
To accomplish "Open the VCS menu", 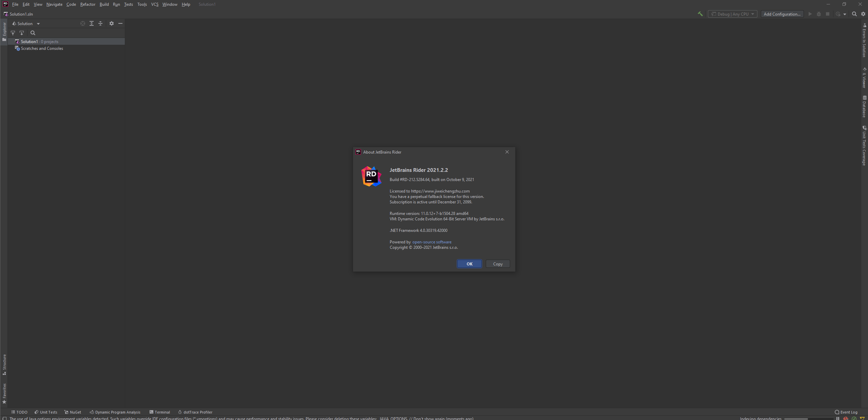I will point(155,4).
